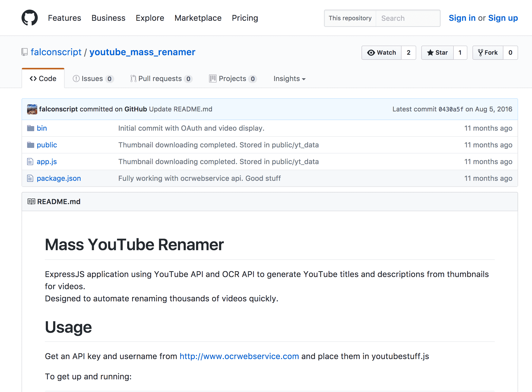Click the Sign up link
This screenshot has width=532, height=392.
[x=503, y=18]
